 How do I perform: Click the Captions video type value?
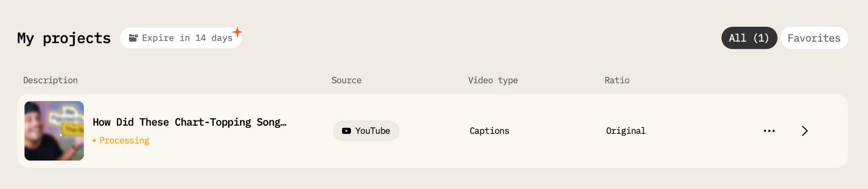point(490,131)
